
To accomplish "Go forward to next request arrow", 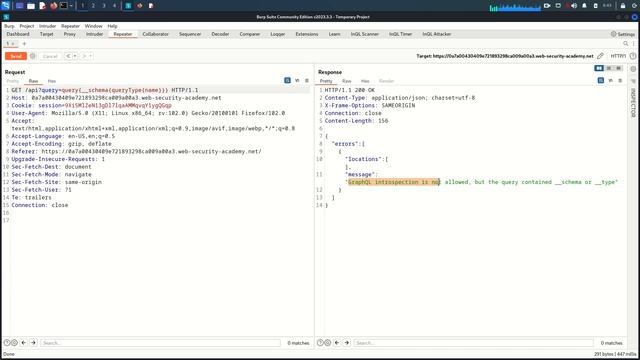I will pos(84,56).
